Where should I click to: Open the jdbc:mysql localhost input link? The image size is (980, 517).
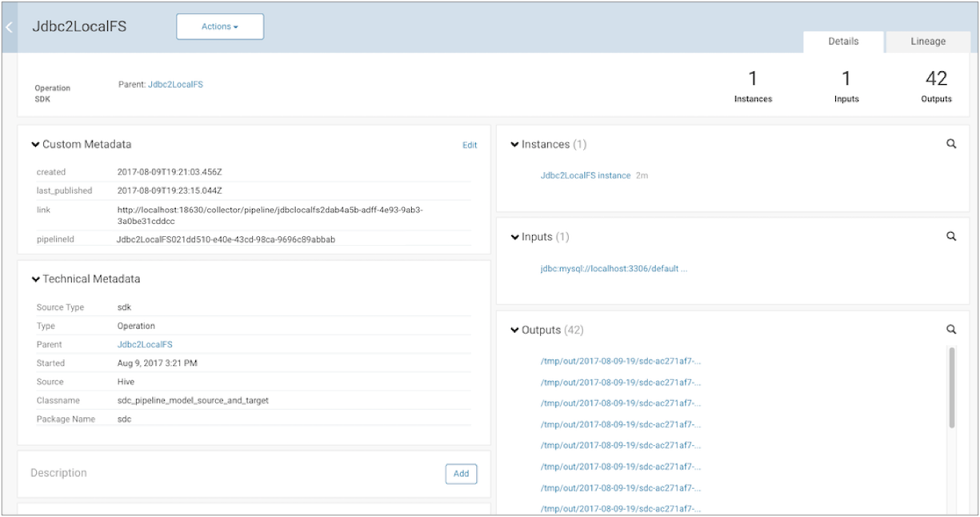click(x=614, y=269)
